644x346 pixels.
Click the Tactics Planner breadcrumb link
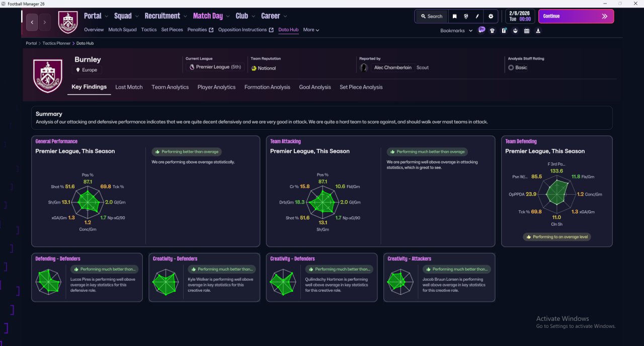[x=56, y=43]
